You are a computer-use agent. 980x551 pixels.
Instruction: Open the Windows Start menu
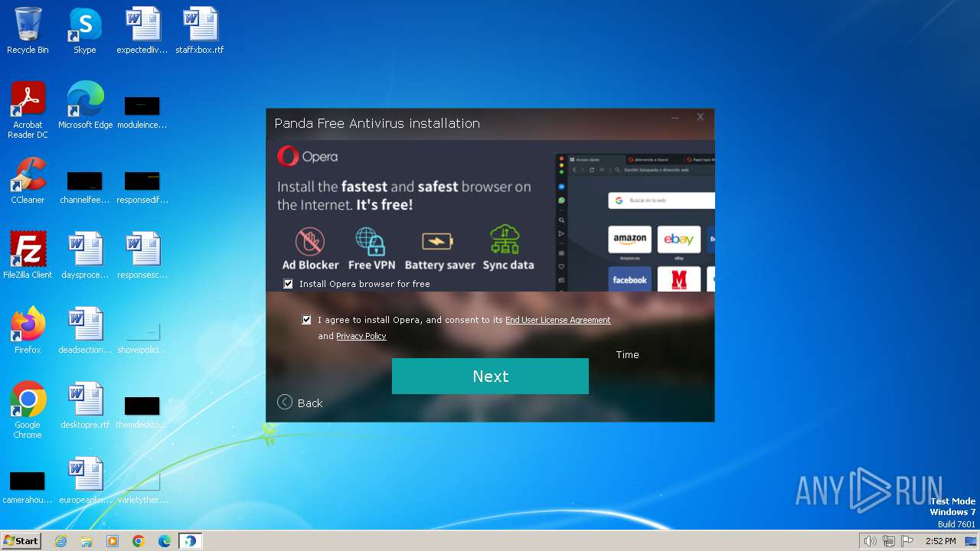(x=21, y=540)
